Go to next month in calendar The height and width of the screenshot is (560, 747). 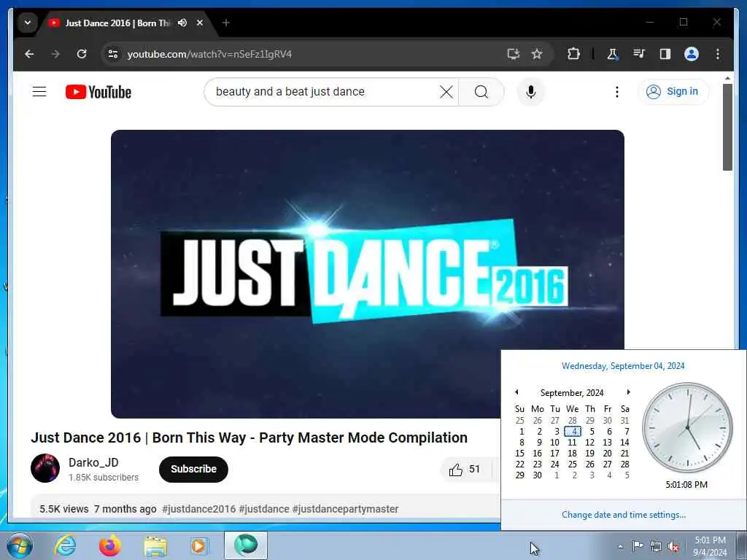pyautogui.click(x=628, y=392)
